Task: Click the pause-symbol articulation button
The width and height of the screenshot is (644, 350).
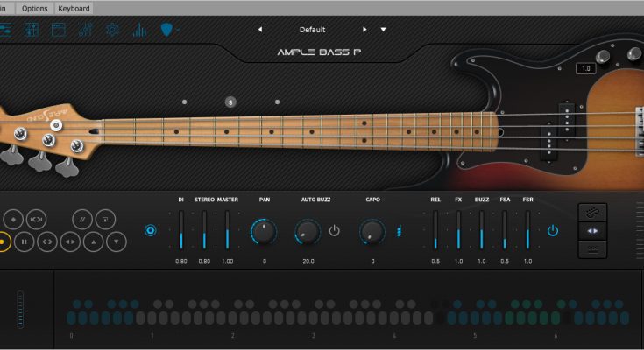Action: [25, 241]
